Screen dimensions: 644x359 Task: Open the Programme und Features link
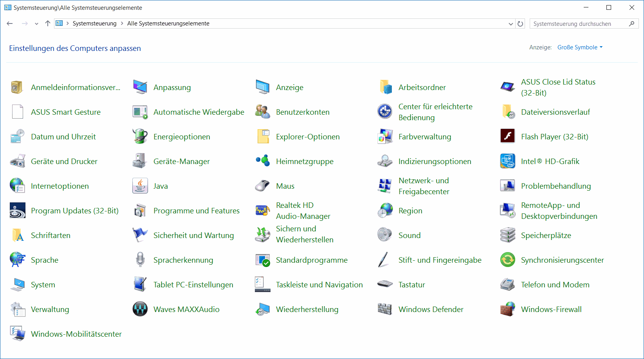[x=196, y=211]
